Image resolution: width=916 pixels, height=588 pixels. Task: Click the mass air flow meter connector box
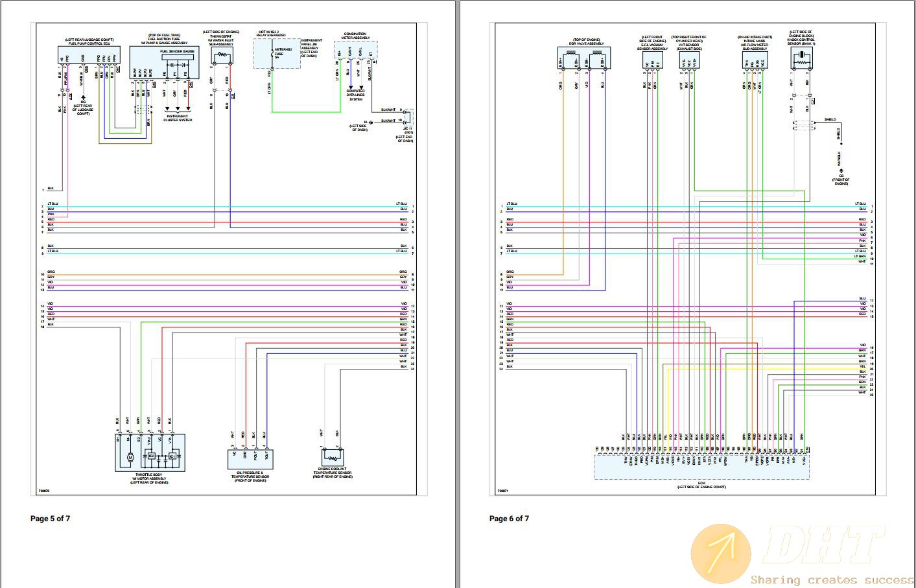tap(756, 60)
